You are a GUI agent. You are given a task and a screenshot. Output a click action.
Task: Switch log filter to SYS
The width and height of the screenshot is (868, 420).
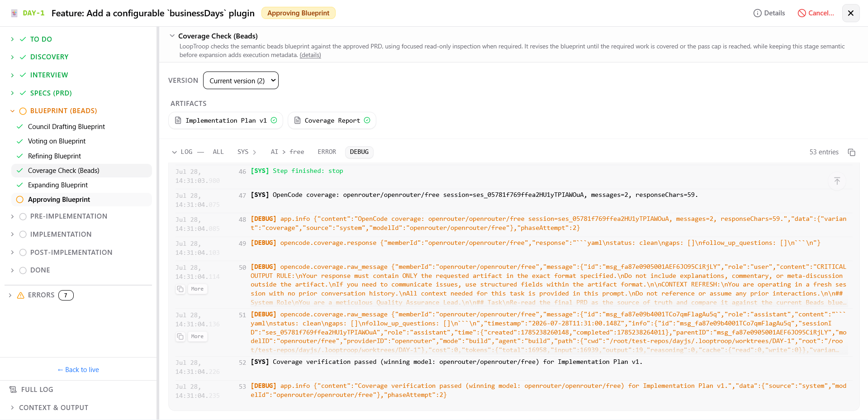pyautogui.click(x=243, y=152)
